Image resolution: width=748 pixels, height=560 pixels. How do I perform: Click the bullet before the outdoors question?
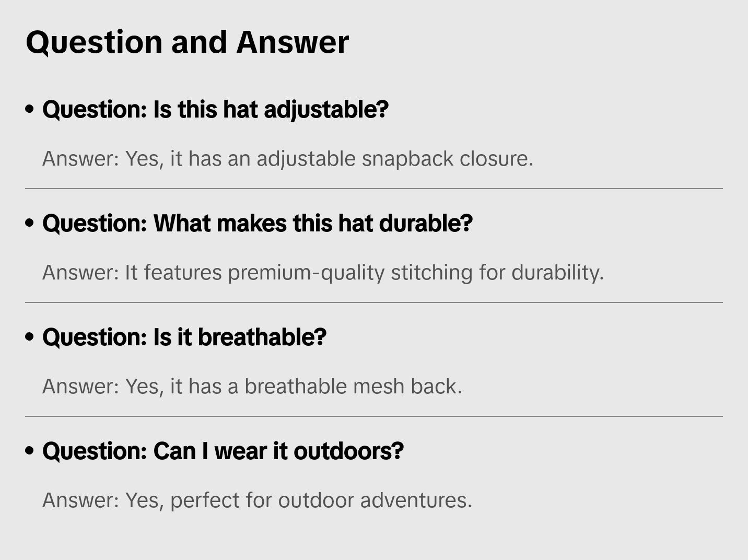(30, 451)
